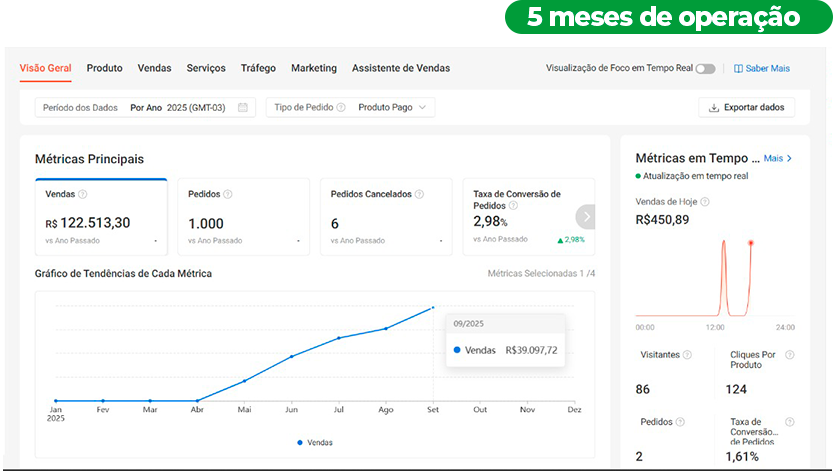Click the info icon beside Pedidos Cancelados
Viewport: 833px width, 471px height.
point(419,194)
